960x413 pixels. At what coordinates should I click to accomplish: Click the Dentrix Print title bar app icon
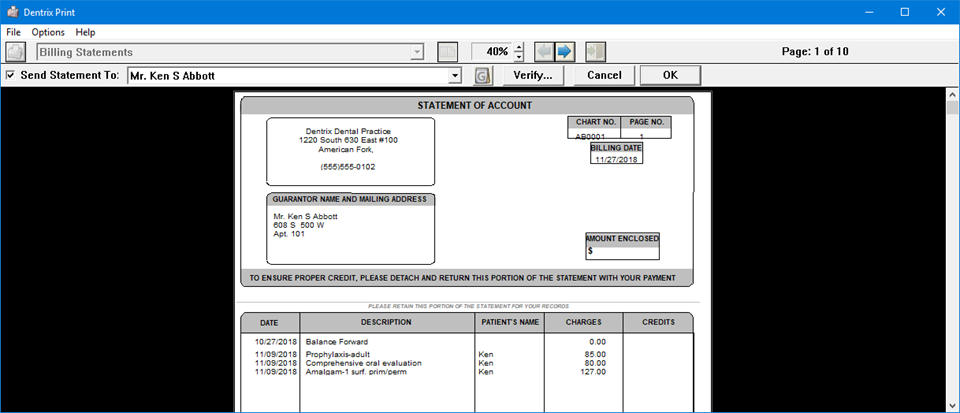tap(12, 12)
